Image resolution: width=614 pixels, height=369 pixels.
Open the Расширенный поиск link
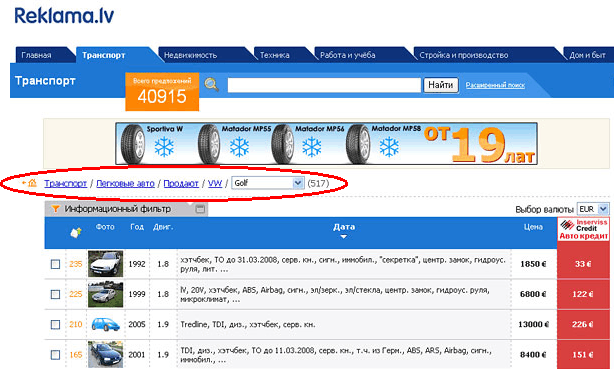click(495, 85)
